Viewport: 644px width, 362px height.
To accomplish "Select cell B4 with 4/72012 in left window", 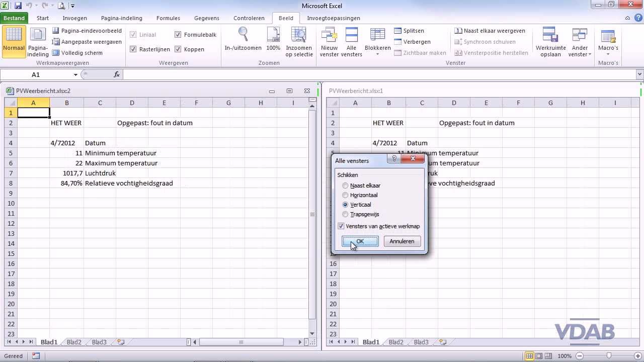I will click(x=66, y=143).
